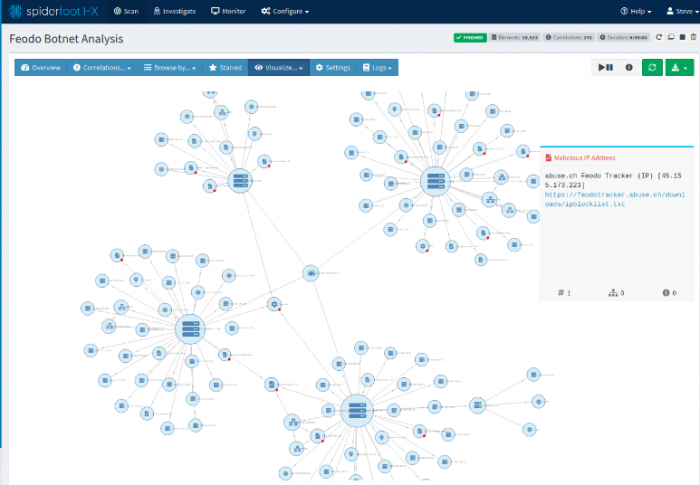Switch to the Overview tab
700x485 pixels.
click(x=41, y=67)
